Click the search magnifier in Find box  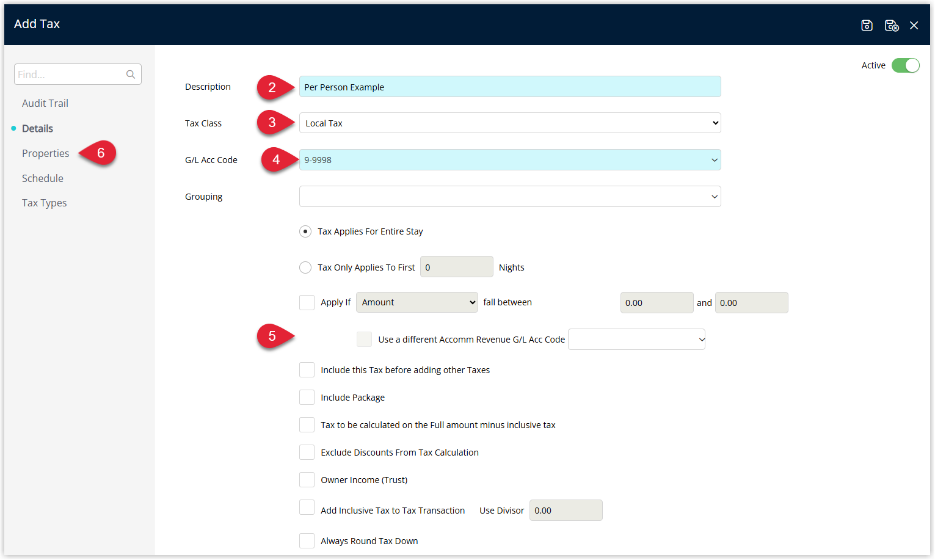pyautogui.click(x=131, y=75)
